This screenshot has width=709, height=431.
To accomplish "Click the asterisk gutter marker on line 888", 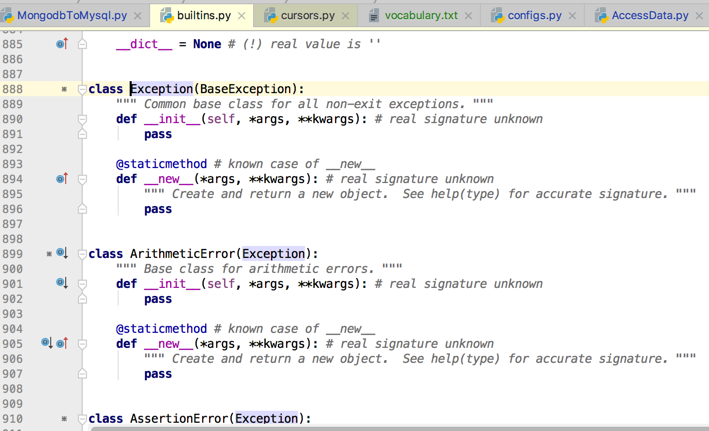I will pyautogui.click(x=64, y=89).
